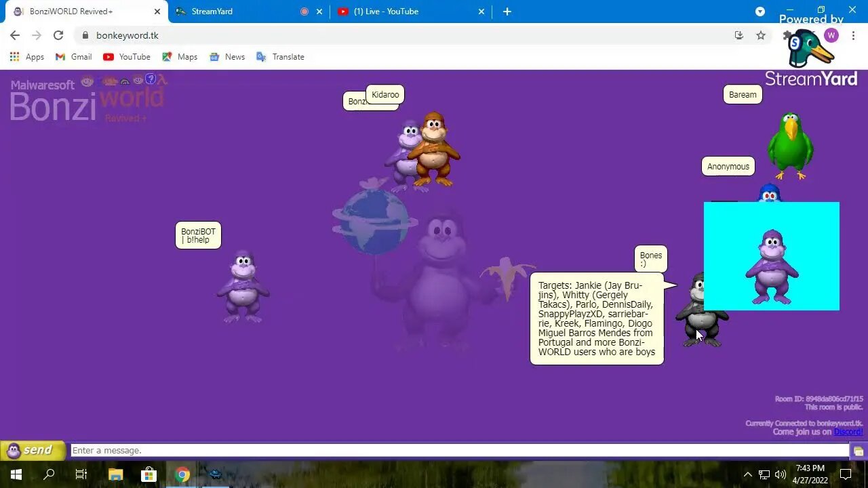Close the Live - YouTube tab
The height and width of the screenshot is (488, 868).
coord(481,12)
